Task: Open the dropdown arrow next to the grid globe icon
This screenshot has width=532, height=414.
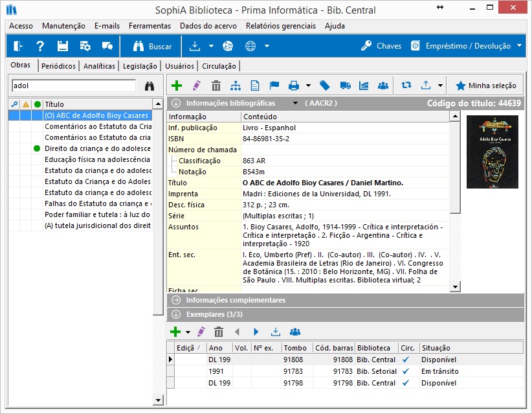Action: click(267, 46)
